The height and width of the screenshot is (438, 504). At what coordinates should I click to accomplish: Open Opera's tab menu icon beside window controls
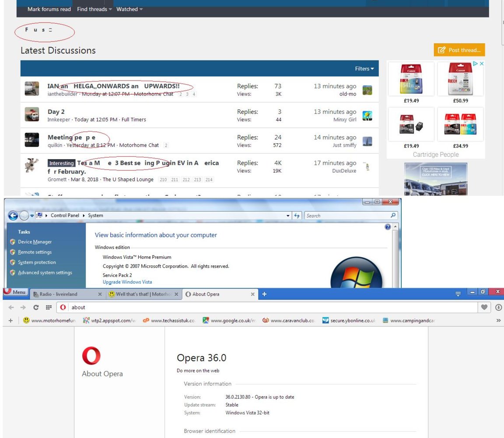(458, 294)
